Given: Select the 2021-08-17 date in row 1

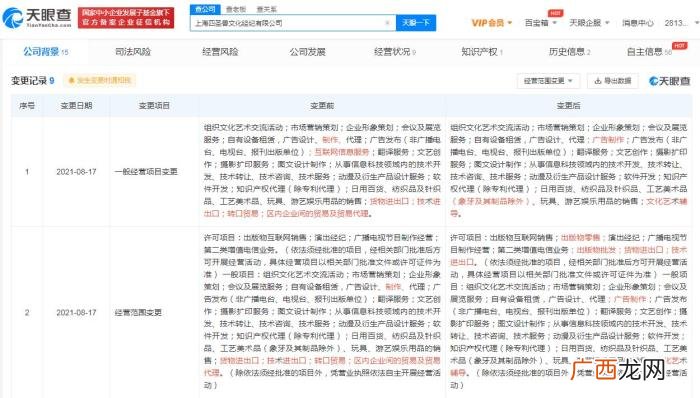Looking at the screenshot, I should 76,172.
